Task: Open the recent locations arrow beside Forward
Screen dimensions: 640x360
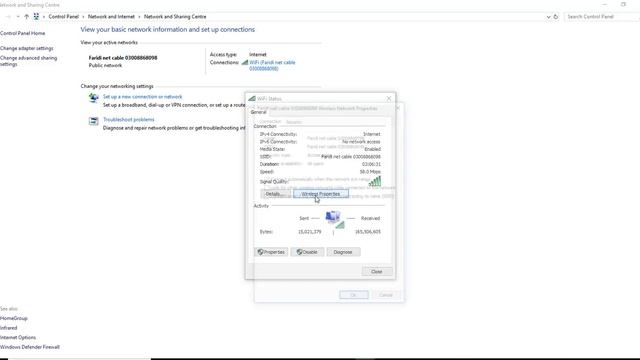Action: pyautogui.click(x=18, y=17)
